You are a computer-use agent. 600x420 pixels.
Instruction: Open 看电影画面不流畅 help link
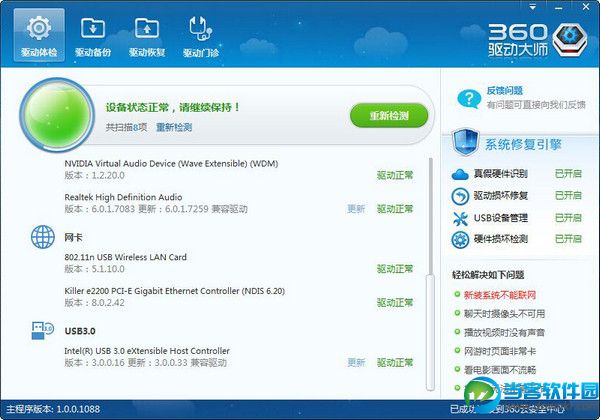click(500, 370)
